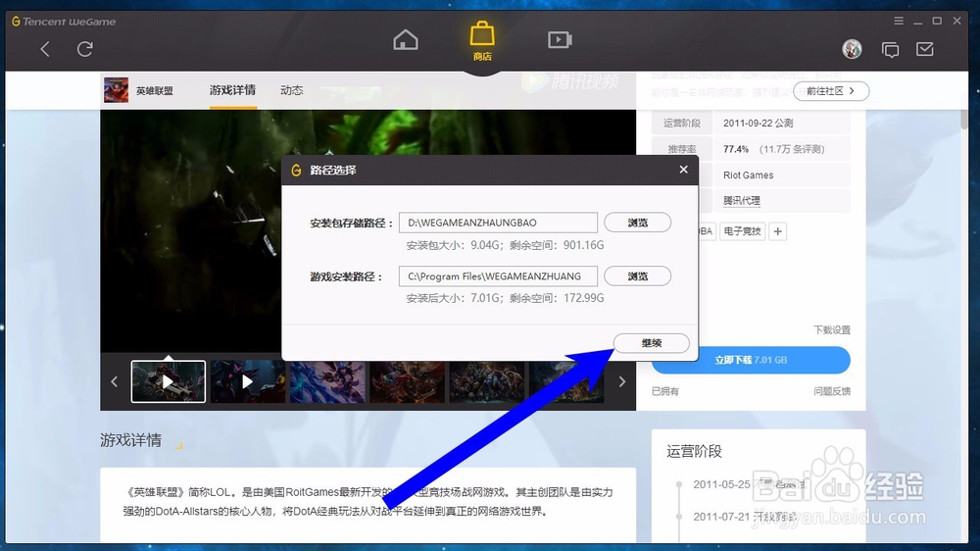Select the third screenshot thumbnail
Image resolution: width=980 pixels, height=551 pixels.
tap(327, 381)
